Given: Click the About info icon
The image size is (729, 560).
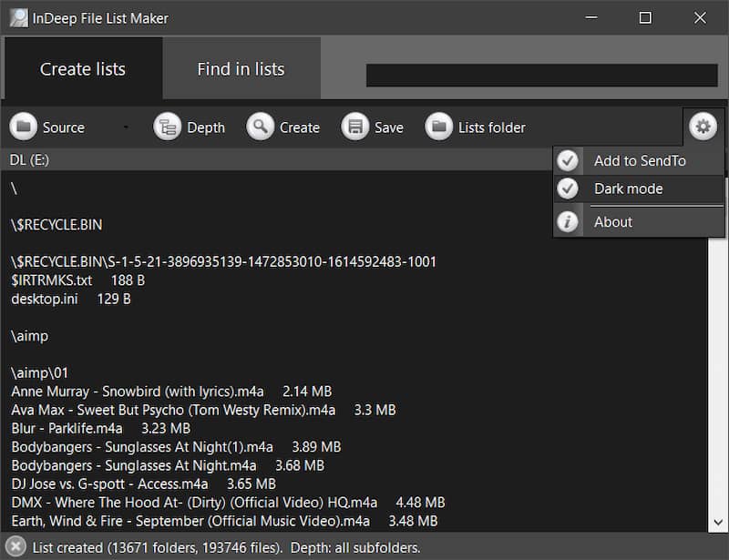Looking at the screenshot, I should click(x=567, y=221).
